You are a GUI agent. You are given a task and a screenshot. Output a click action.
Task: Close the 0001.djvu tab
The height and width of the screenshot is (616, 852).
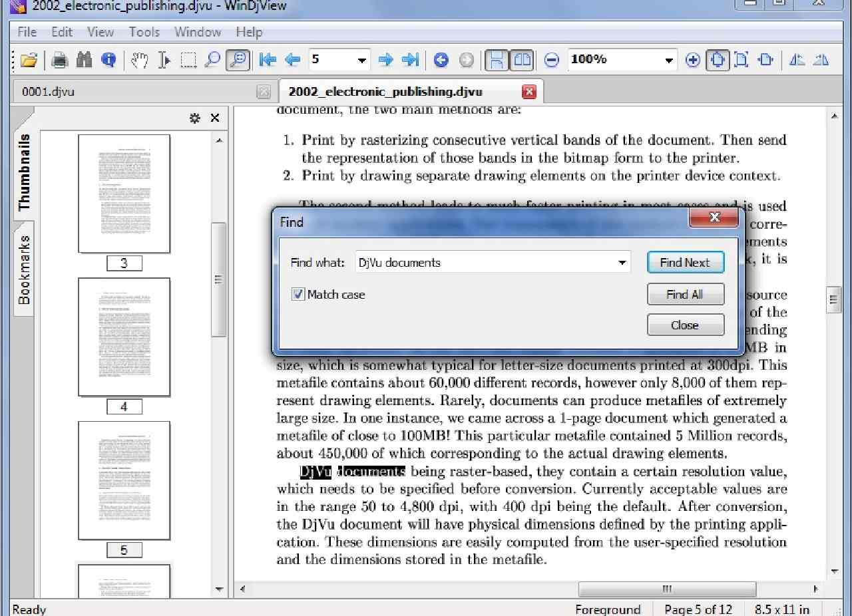(264, 92)
